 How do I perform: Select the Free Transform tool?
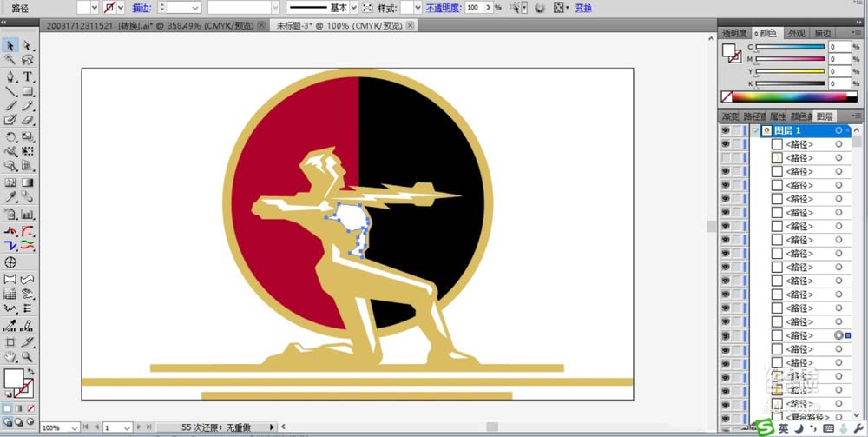(28, 150)
